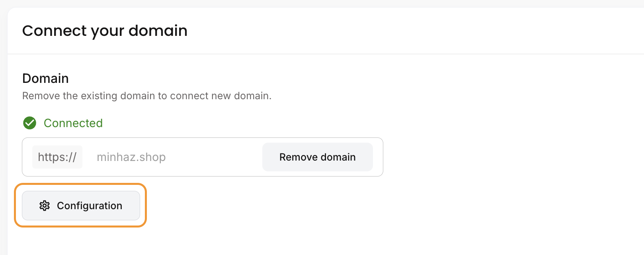Click the https:// protocol prefix box
The image size is (644, 255).
click(x=57, y=157)
